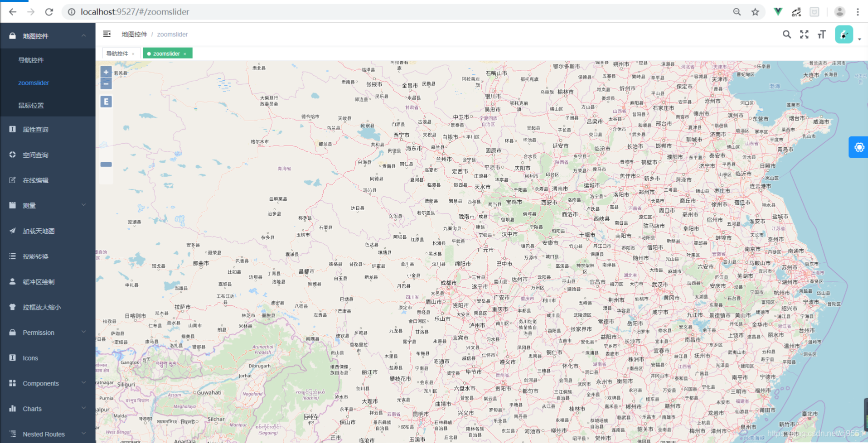Open 投影转换 menu item
The image size is (868, 443).
click(48, 256)
